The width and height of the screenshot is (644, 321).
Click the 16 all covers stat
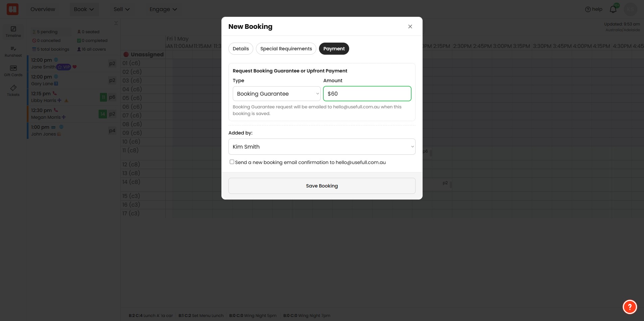[92, 49]
